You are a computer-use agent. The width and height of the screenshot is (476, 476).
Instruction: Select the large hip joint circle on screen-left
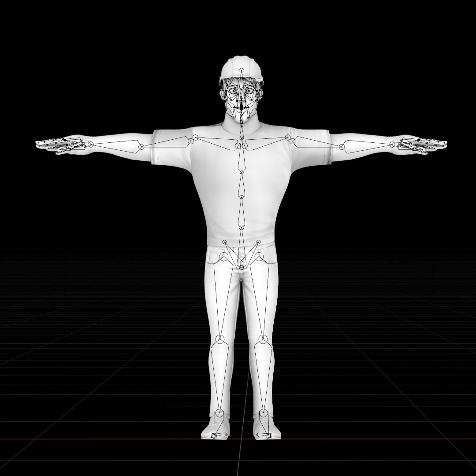224,257
